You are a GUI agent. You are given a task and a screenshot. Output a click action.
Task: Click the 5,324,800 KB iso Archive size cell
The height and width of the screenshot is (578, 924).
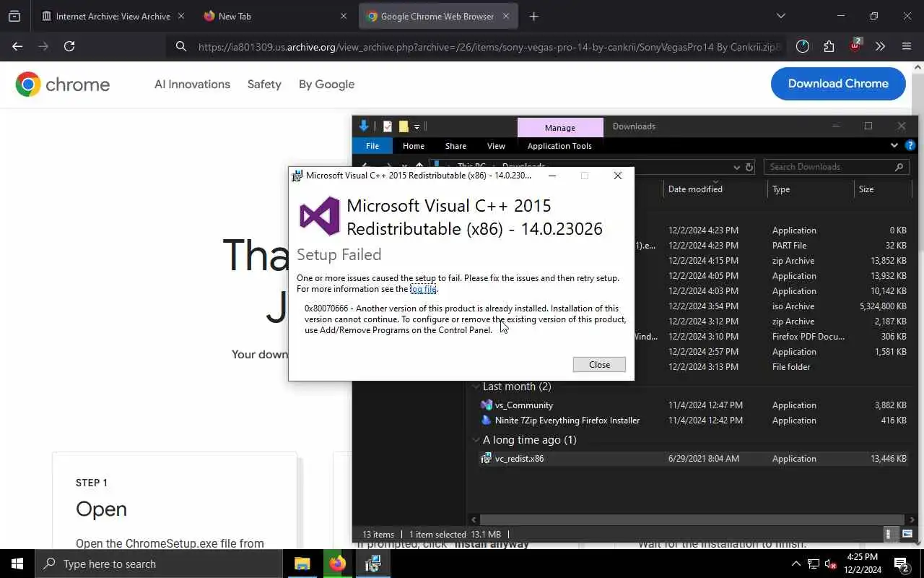click(x=883, y=306)
